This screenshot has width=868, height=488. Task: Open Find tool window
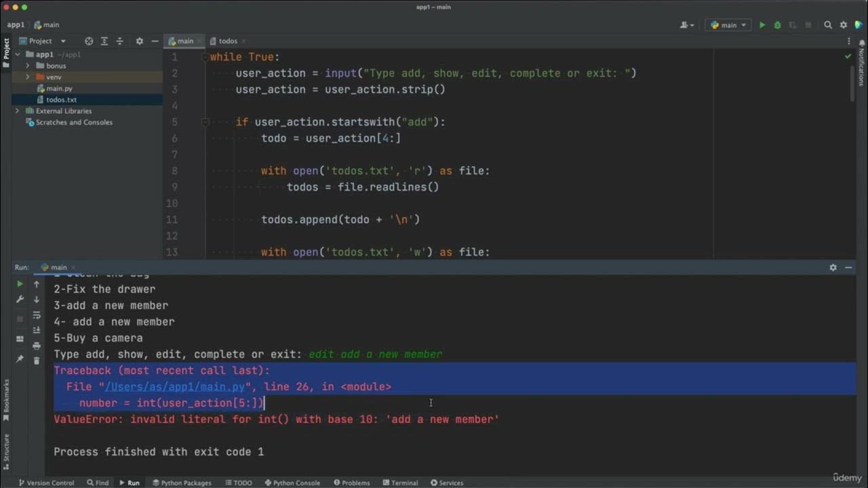pos(98,483)
